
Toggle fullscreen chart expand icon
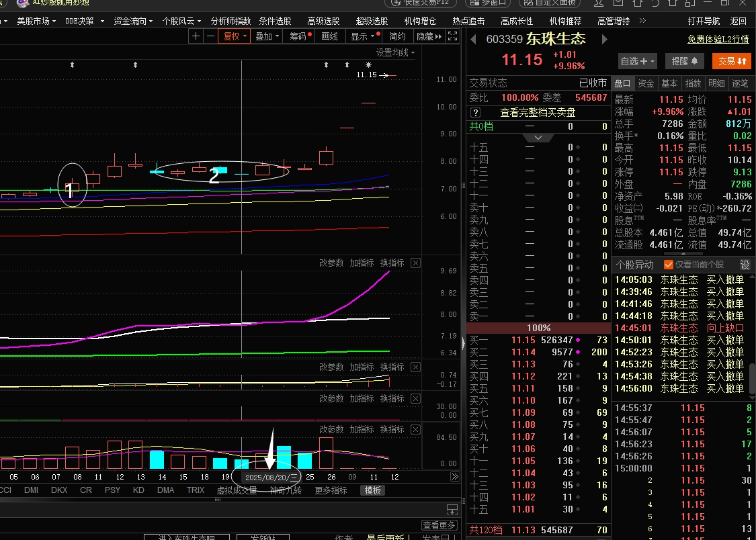tap(452, 36)
